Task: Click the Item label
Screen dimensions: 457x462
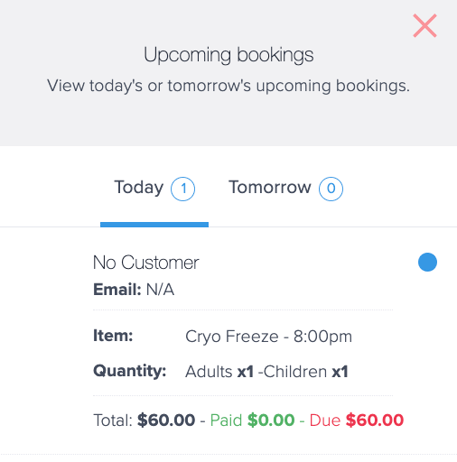Action: (113, 336)
